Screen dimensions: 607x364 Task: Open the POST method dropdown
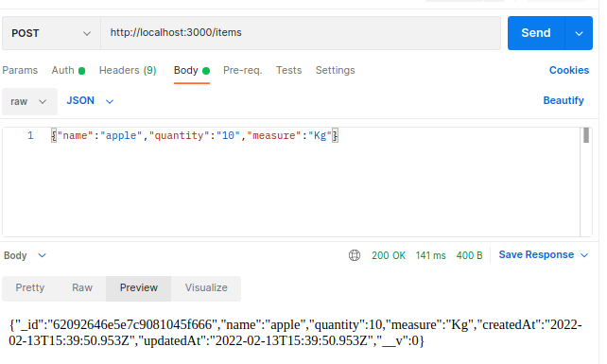(51, 33)
